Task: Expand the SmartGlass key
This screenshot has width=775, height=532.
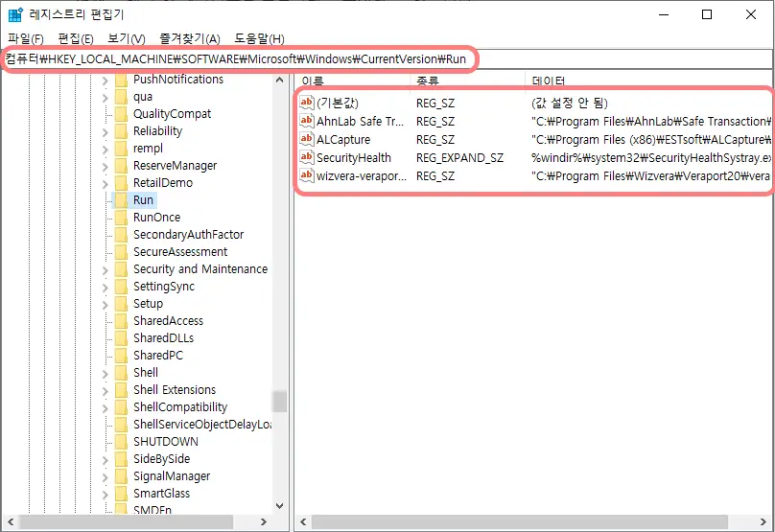Action: (x=105, y=494)
